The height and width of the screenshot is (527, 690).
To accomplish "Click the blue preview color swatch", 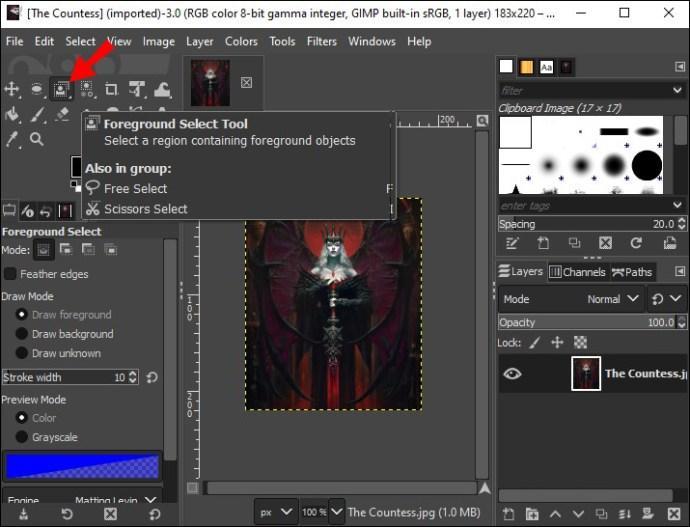I will point(82,467).
